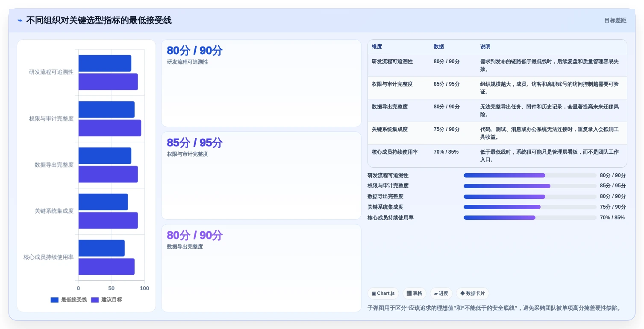644x329 pixels.
Task: Click the purple bar for 研发流程可追溯性 in chart
Action: click(108, 82)
